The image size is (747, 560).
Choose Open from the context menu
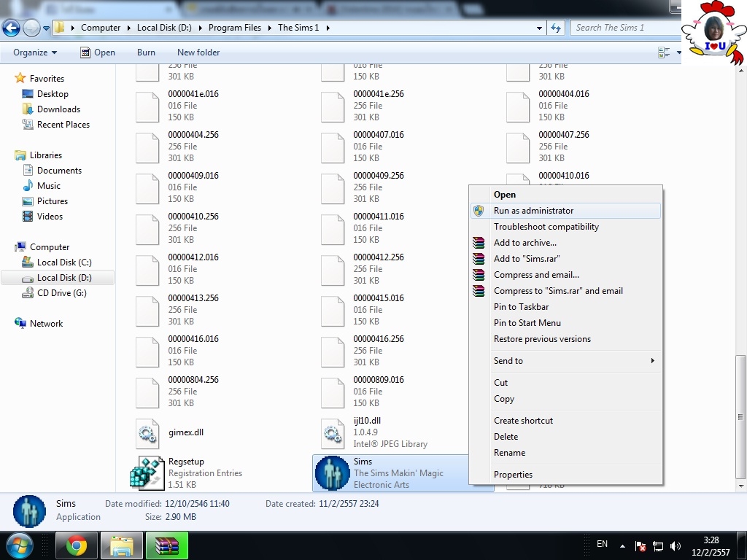pyautogui.click(x=566, y=194)
